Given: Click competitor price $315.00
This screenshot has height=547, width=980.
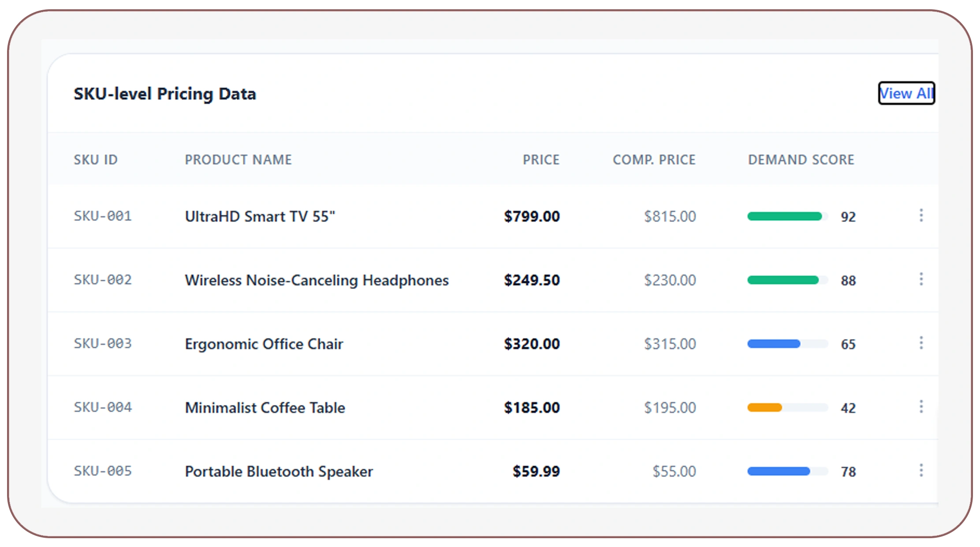Looking at the screenshot, I should 670,344.
